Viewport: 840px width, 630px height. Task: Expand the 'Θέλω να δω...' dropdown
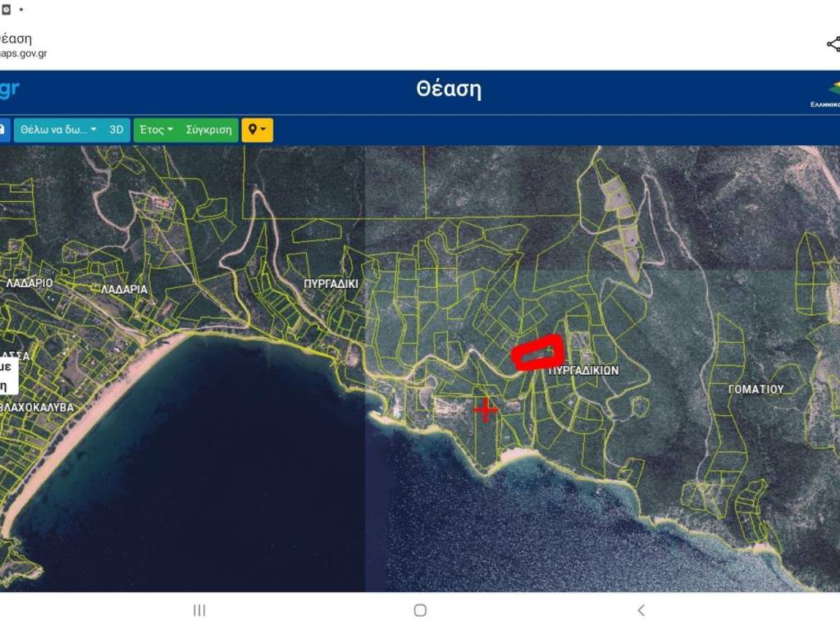58,130
